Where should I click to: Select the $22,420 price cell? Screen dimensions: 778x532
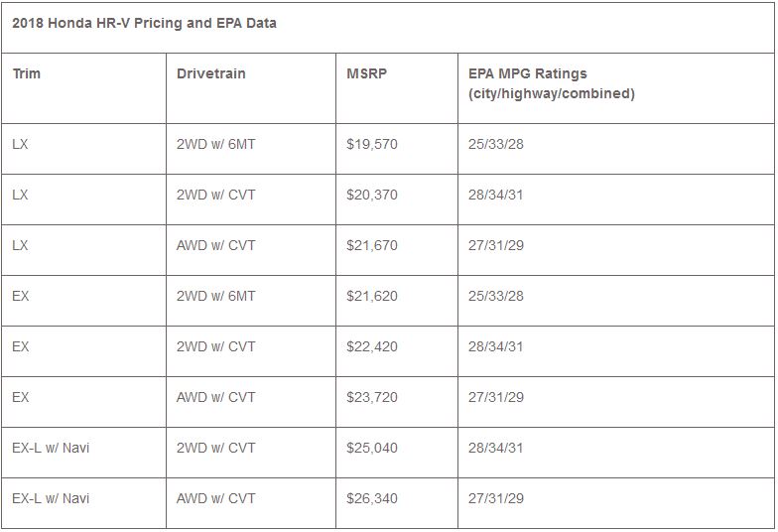372,346
